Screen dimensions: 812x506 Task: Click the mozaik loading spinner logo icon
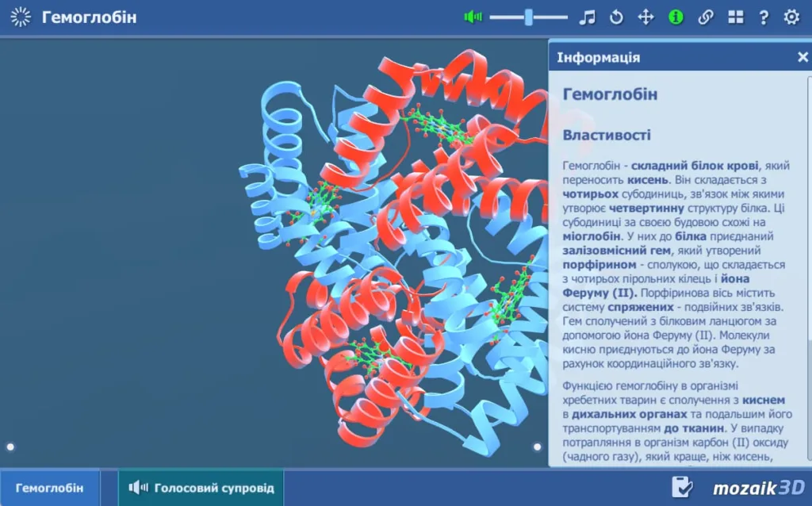tap(21, 17)
